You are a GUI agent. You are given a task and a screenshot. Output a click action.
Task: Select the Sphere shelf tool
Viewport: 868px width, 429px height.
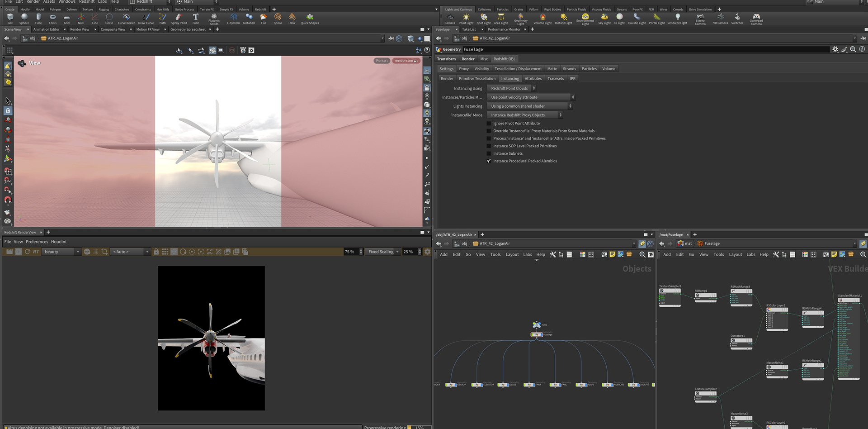pos(24,18)
